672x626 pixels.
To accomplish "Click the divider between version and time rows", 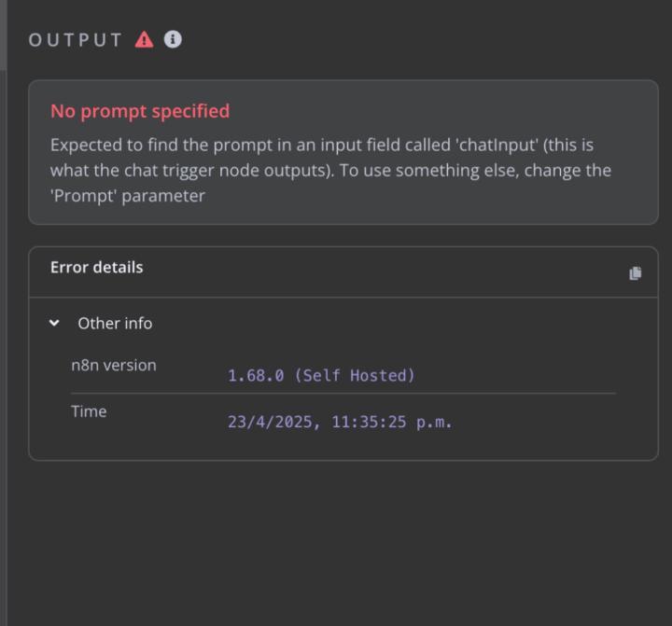I will pyautogui.click(x=343, y=394).
